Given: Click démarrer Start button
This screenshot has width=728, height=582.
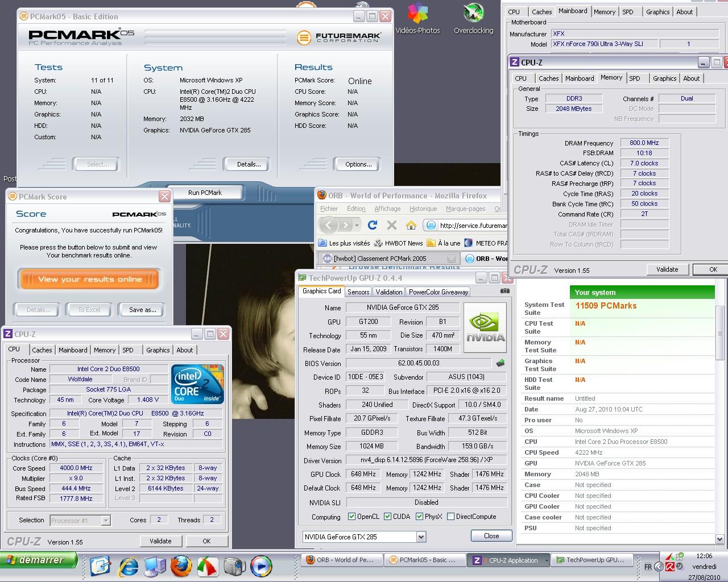Looking at the screenshot, I should [x=38, y=560].
